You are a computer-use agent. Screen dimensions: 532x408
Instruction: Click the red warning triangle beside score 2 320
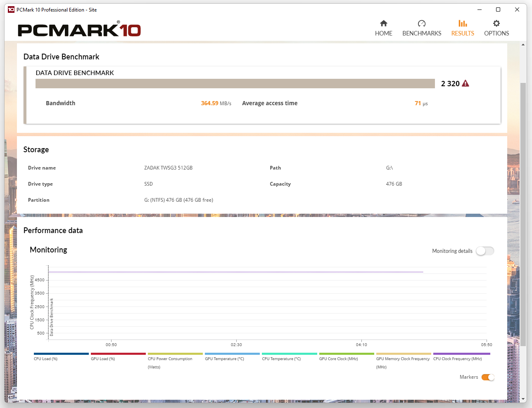465,83
